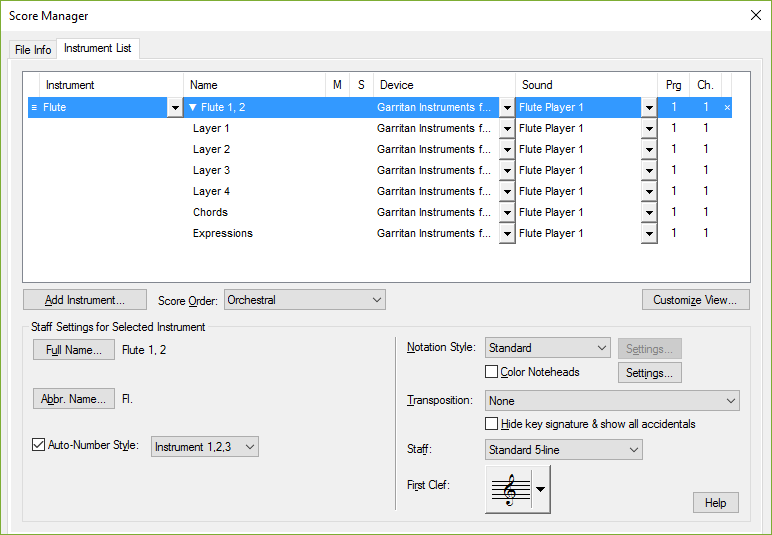Click the Add Instrument button
Viewport: 772px width, 535px height.
(85, 300)
